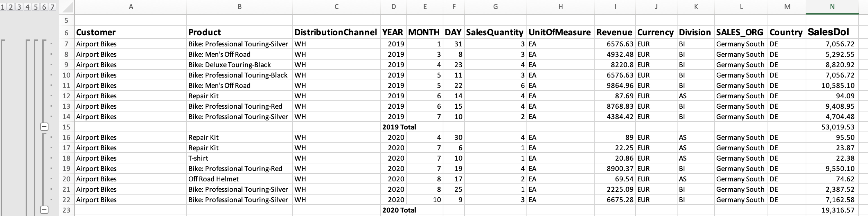Select outline level 6 button

pos(44,7)
